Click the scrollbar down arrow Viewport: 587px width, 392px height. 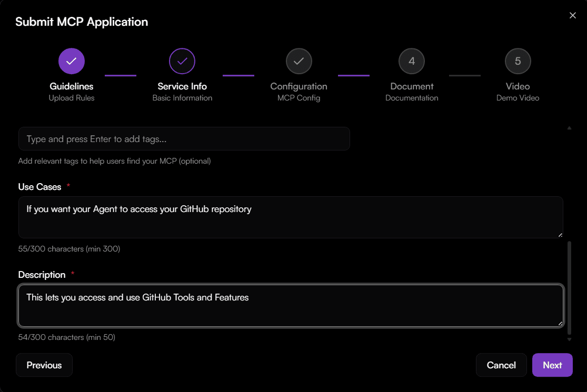tap(569, 339)
